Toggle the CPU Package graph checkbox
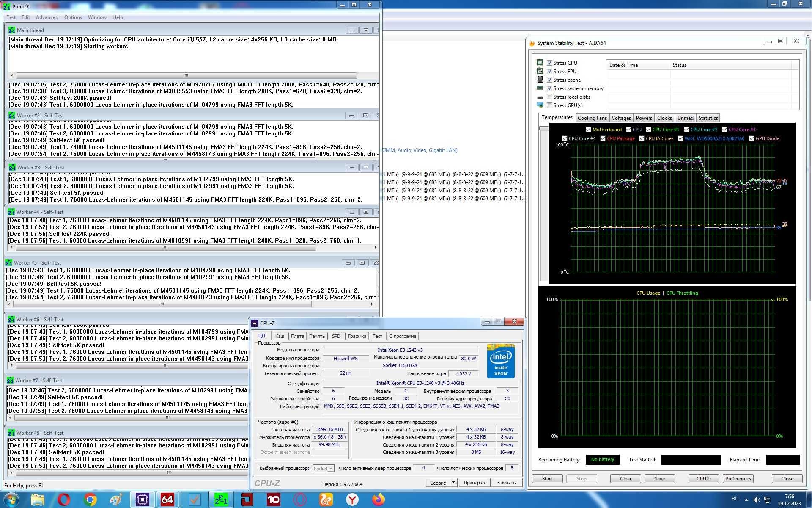812x508 pixels. [603, 138]
